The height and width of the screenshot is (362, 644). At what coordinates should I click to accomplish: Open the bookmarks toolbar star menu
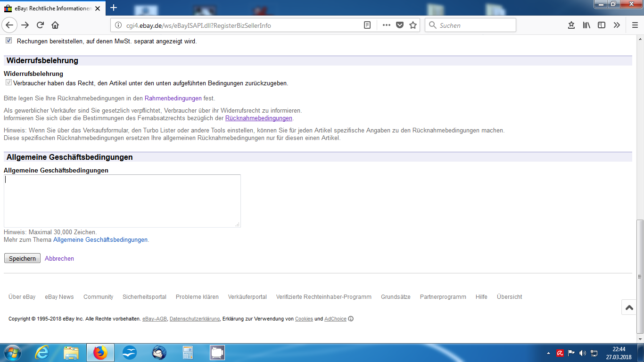[x=571, y=25]
